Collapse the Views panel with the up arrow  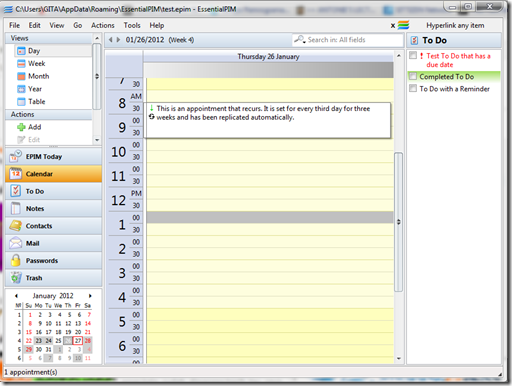[97, 38]
